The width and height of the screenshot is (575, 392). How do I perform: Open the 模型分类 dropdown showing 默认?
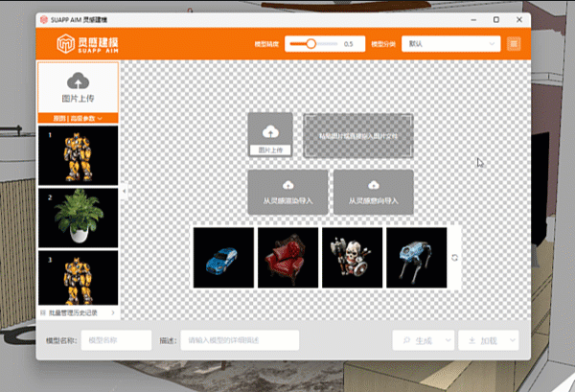451,44
